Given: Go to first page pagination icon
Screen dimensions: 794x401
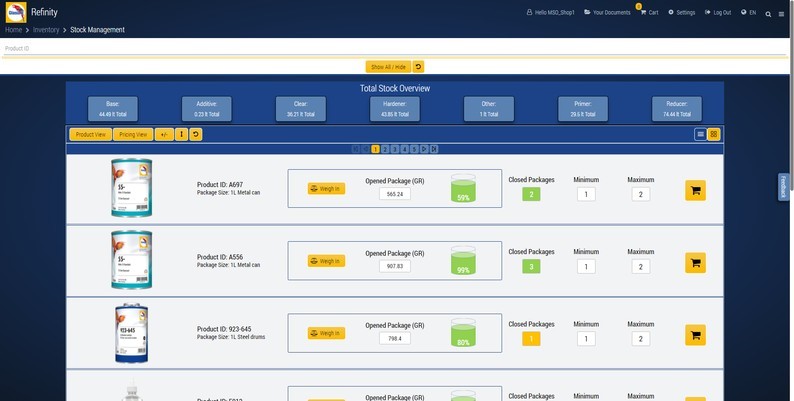Looking at the screenshot, I should point(355,149).
